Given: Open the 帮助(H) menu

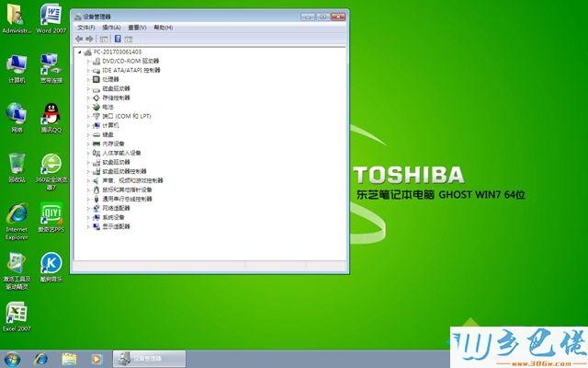Looking at the screenshot, I should [164, 28].
